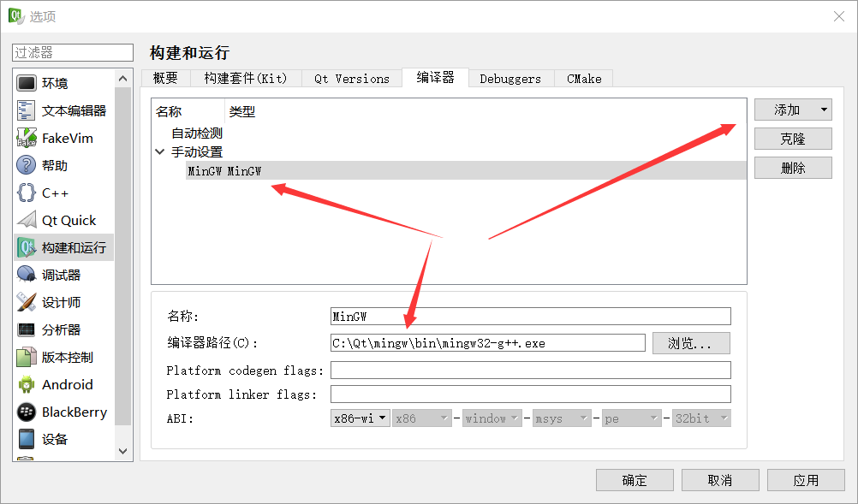Open the 32bit width dropdown
The image size is (858, 504).
pyautogui.click(x=701, y=418)
